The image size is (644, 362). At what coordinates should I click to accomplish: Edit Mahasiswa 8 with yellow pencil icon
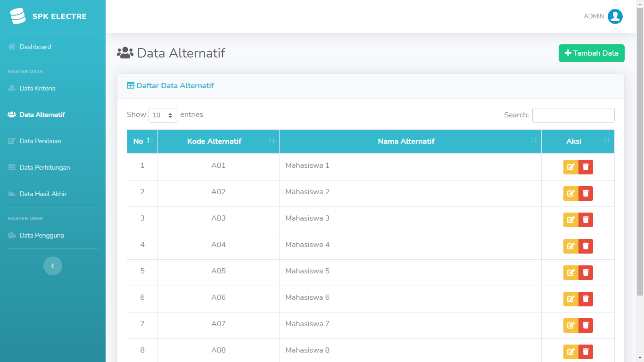571,352
